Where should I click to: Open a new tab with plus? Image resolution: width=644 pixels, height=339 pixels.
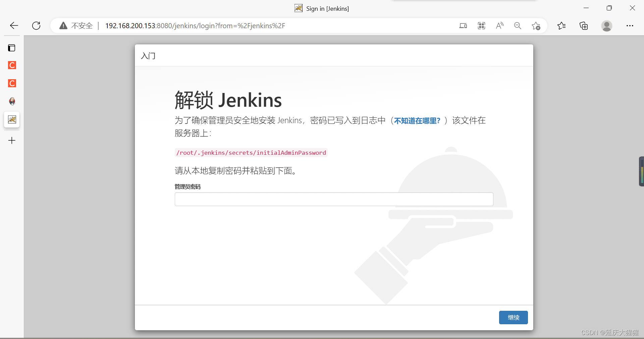tap(12, 140)
